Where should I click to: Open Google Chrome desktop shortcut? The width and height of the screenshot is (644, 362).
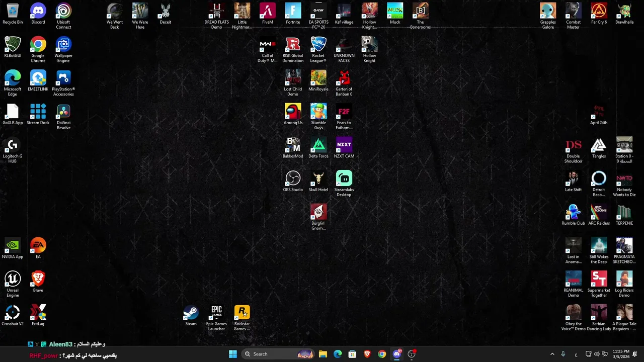[x=38, y=50]
